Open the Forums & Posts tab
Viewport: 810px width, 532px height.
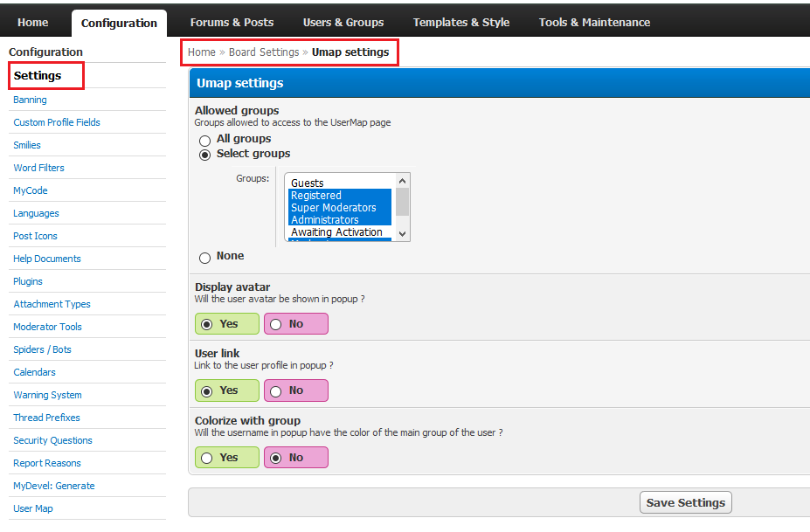pos(232,22)
